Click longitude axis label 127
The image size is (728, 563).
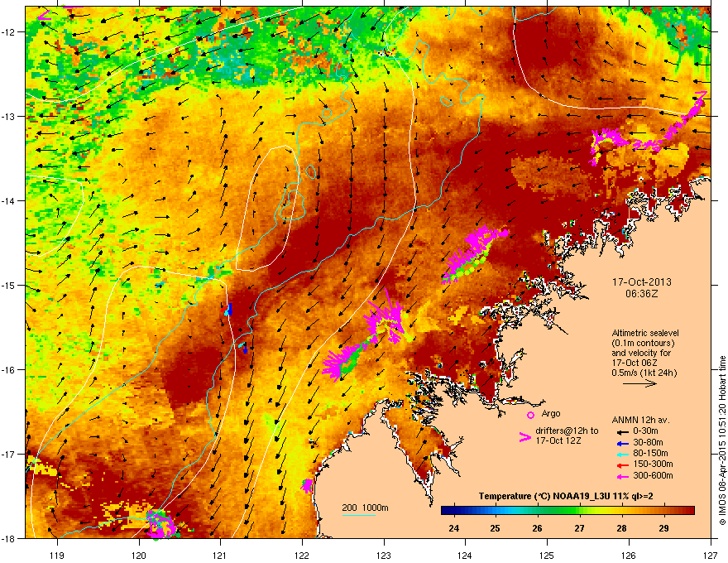[711, 555]
